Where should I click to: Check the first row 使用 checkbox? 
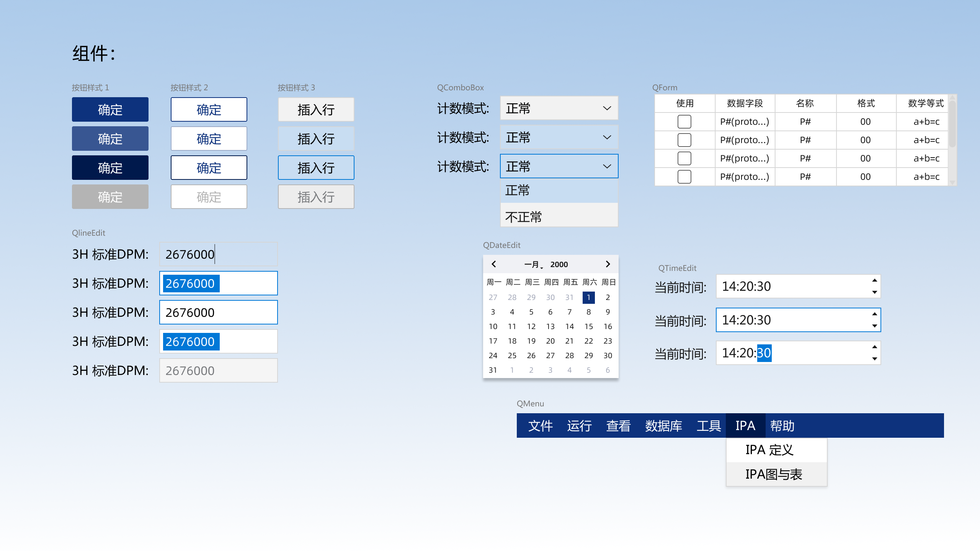pyautogui.click(x=684, y=122)
